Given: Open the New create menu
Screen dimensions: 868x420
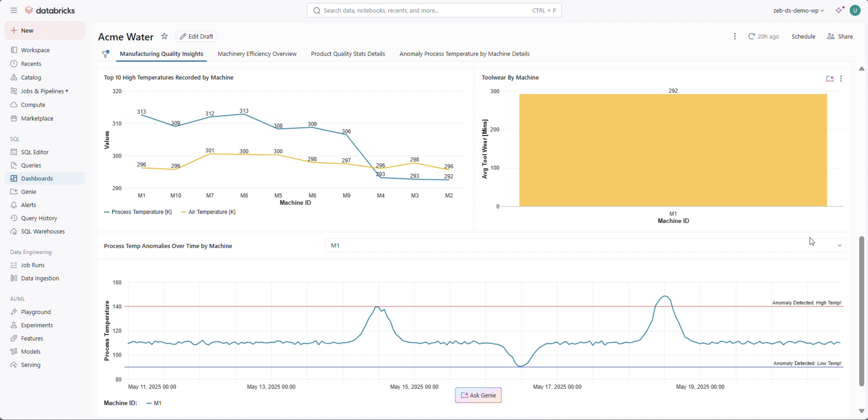Looking at the screenshot, I should (45, 31).
